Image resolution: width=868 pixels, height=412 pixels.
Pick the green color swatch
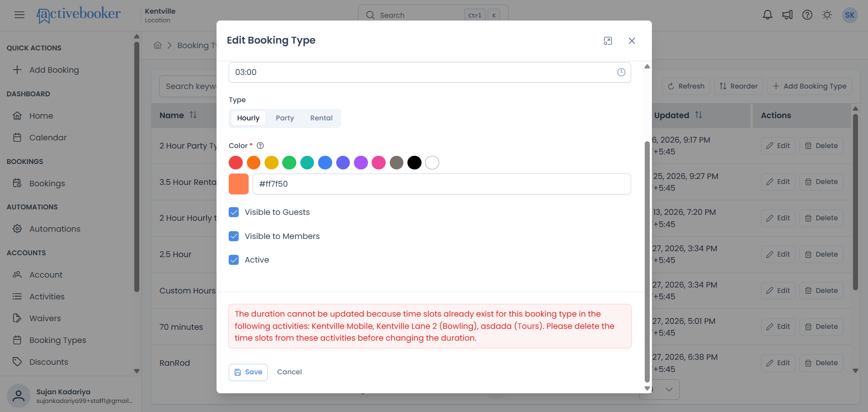click(289, 163)
